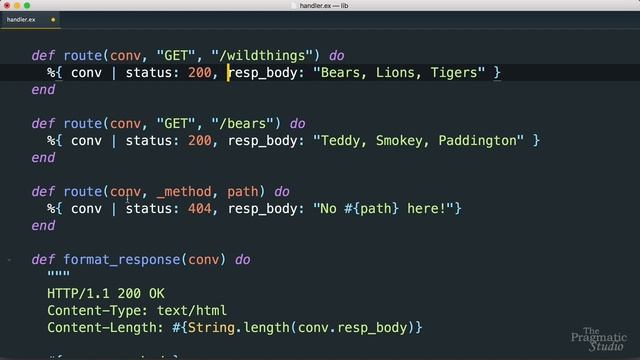Click the 200 status in the bears route

pos(200,141)
